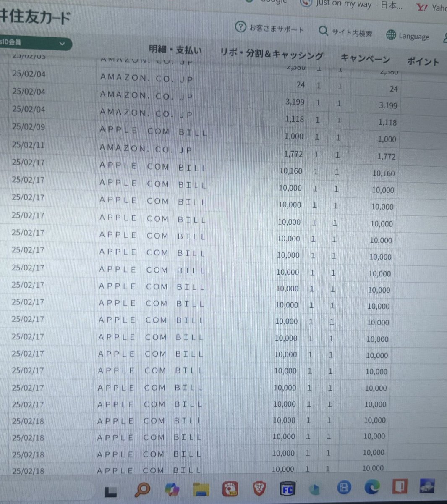Click the サイト内検索 magnifier icon
The height and width of the screenshot is (504, 447).
pyautogui.click(x=323, y=31)
